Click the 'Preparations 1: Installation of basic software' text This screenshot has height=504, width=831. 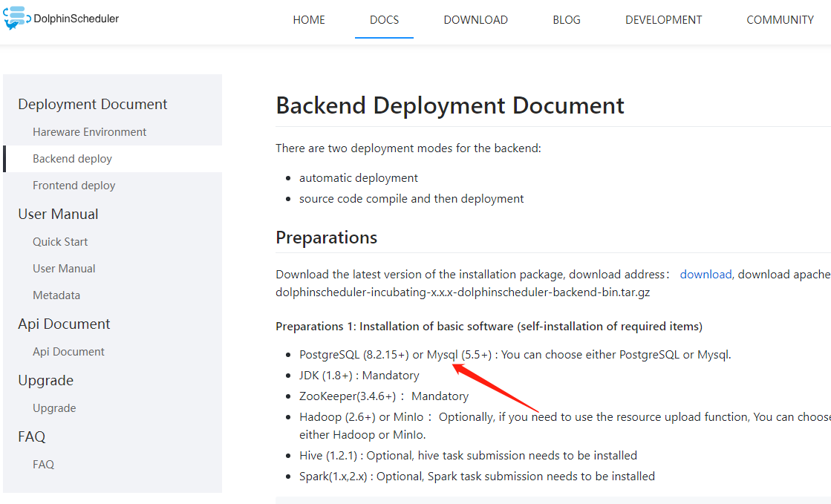489,327
